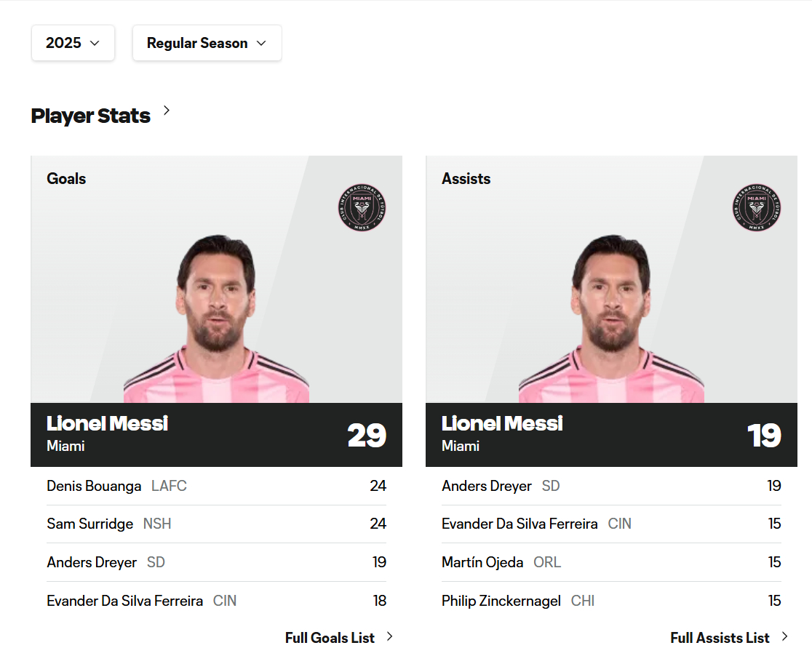Screen dimensions: 812x672
Task: Click Inter Miami crest on Assists card
Action: [757, 208]
